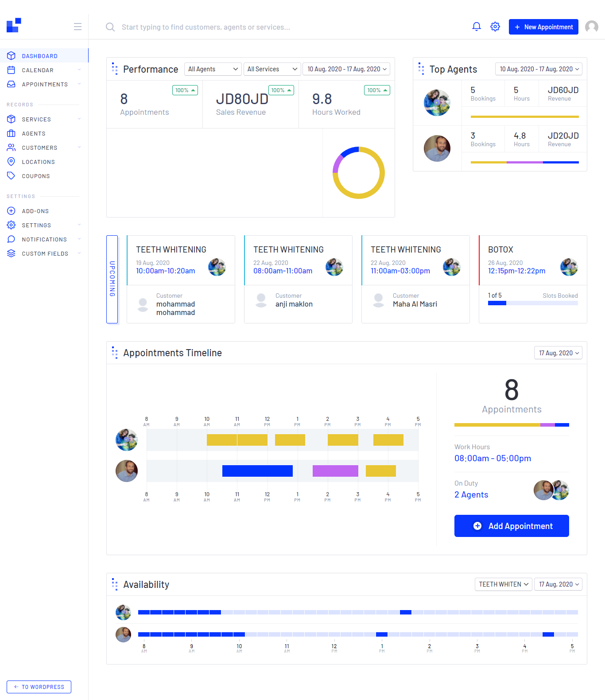Open Custom Fields menu item
605x700 pixels.
45,253
